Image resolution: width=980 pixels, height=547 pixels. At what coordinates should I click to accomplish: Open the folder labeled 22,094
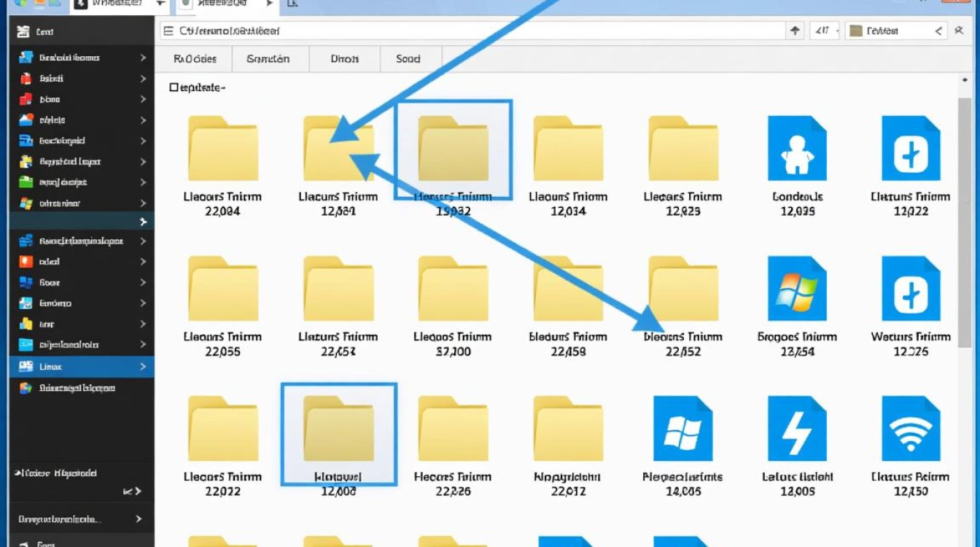coord(222,149)
